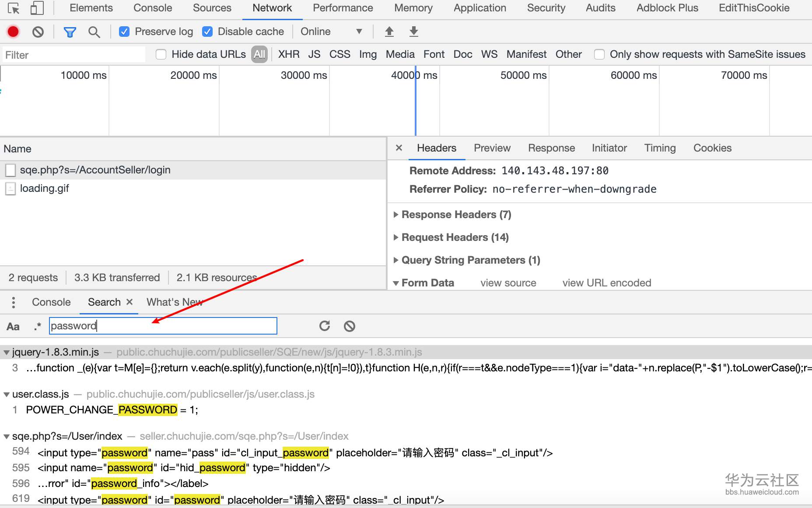This screenshot has width=812, height=508.
Task: Collapse jquery-1.8.3.min.js search results
Action: tap(7, 353)
